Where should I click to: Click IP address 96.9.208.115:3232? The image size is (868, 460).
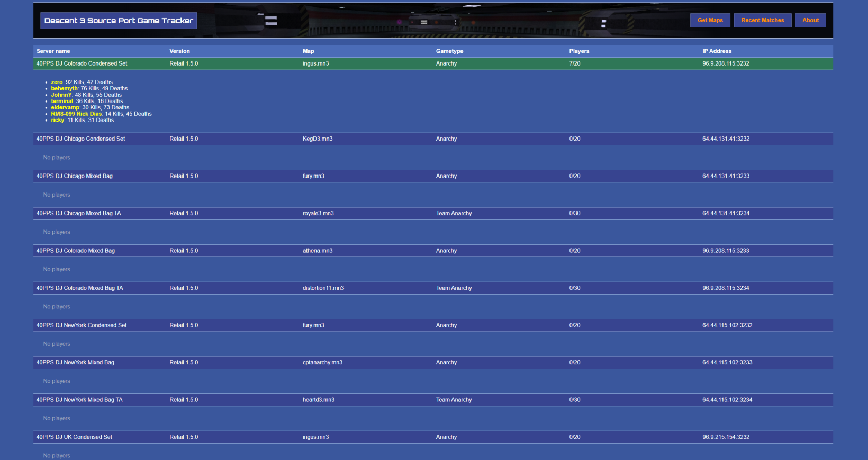click(726, 63)
